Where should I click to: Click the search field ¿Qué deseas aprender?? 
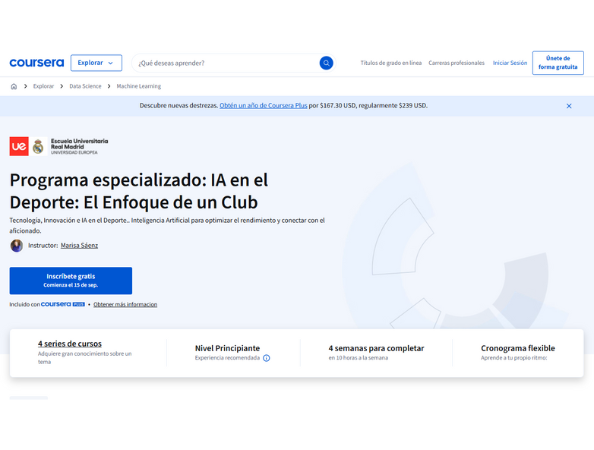coord(227,63)
